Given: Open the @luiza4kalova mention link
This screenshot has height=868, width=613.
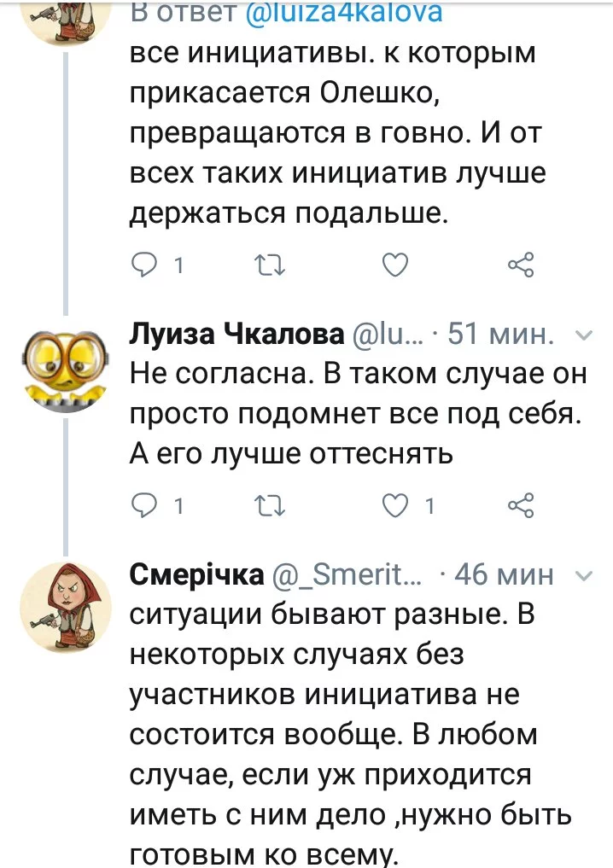Looking at the screenshot, I should pyautogui.click(x=343, y=12).
